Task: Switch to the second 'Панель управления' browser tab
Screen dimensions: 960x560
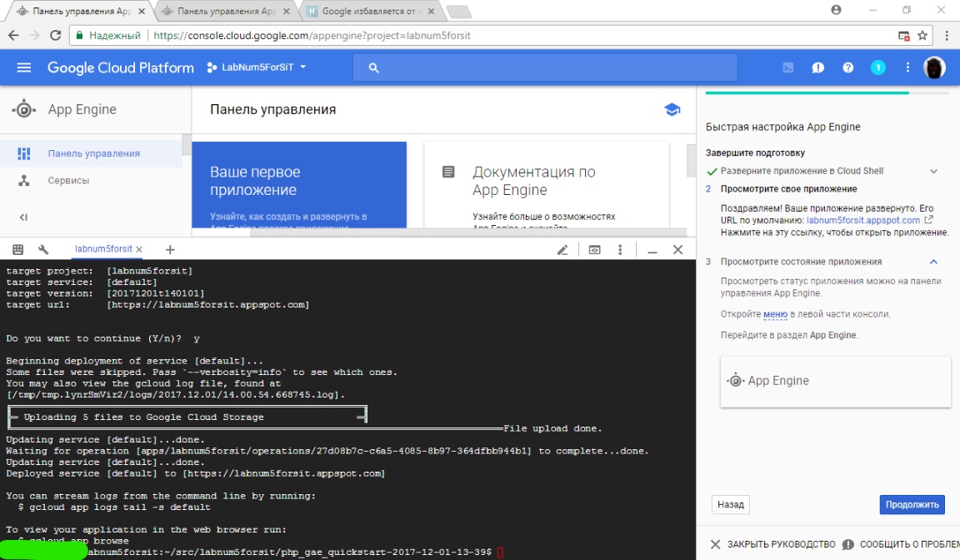Action: pos(226,11)
